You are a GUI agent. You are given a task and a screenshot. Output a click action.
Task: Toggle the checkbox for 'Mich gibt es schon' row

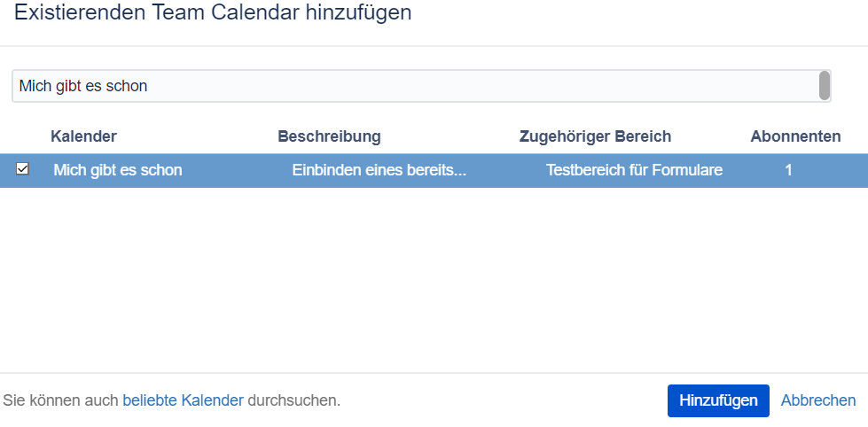point(22,169)
